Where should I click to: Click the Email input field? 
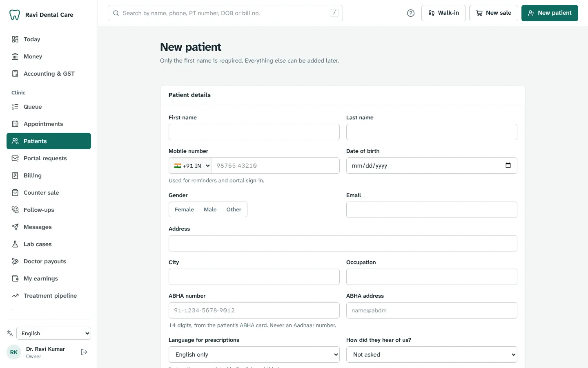click(432, 210)
